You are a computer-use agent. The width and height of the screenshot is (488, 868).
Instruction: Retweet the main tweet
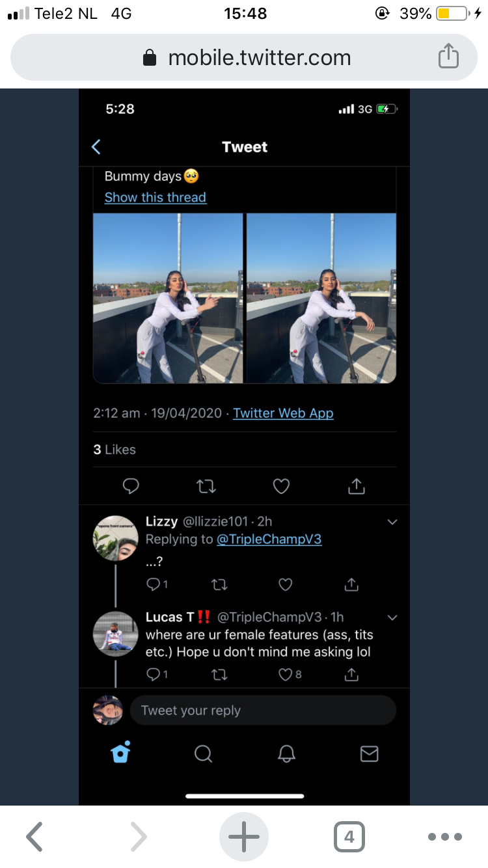tap(206, 485)
